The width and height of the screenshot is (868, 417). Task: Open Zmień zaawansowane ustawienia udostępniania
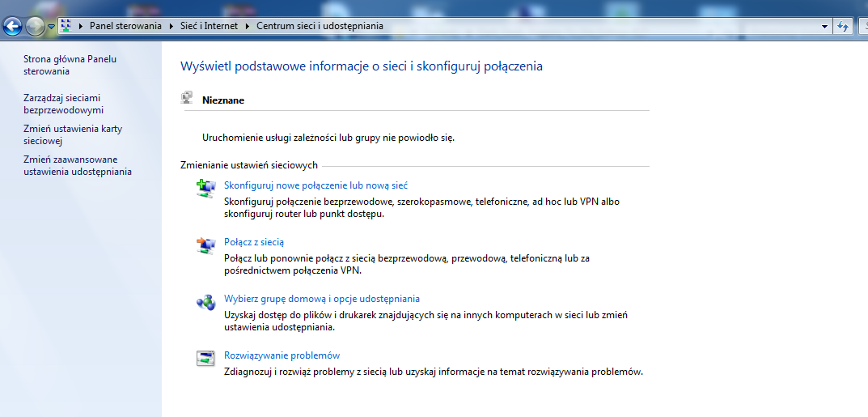(x=78, y=165)
